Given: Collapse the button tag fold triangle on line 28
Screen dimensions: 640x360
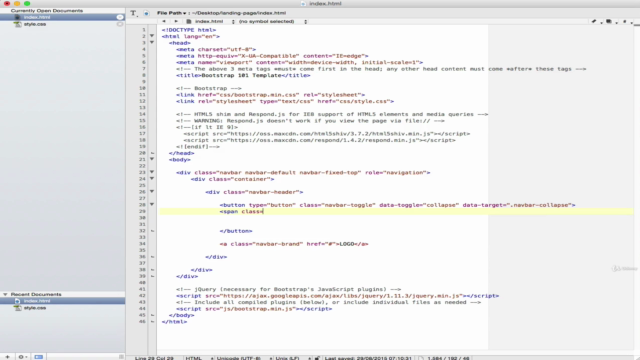Looking at the screenshot, I should click(x=152, y=204).
